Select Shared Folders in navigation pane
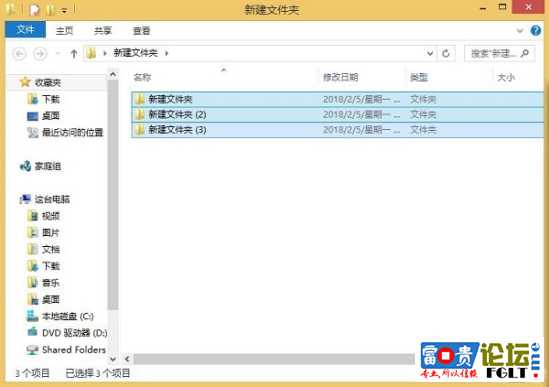This screenshot has height=387, width=549. tap(67, 350)
